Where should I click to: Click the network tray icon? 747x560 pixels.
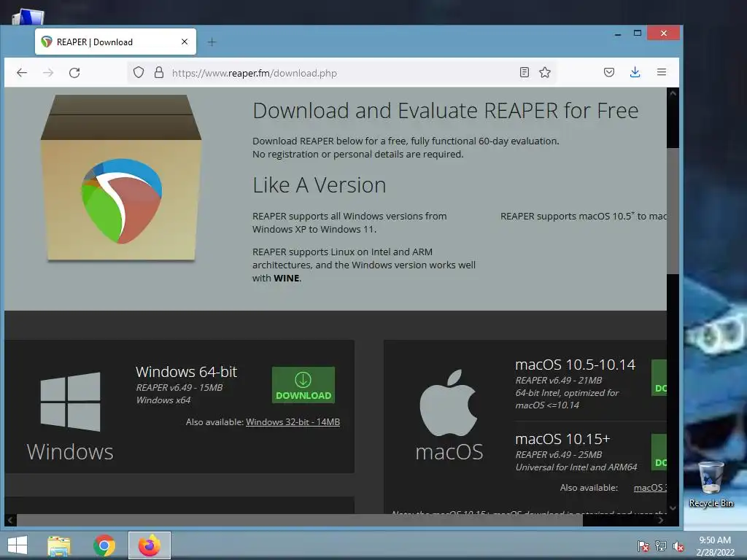point(661,546)
